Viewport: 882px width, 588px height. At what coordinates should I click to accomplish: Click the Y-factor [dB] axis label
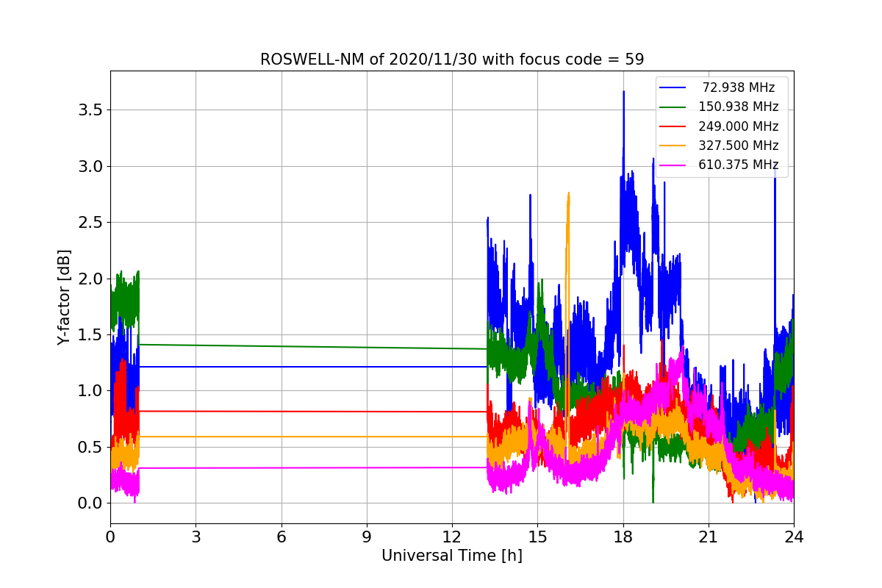[x=65, y=298]
